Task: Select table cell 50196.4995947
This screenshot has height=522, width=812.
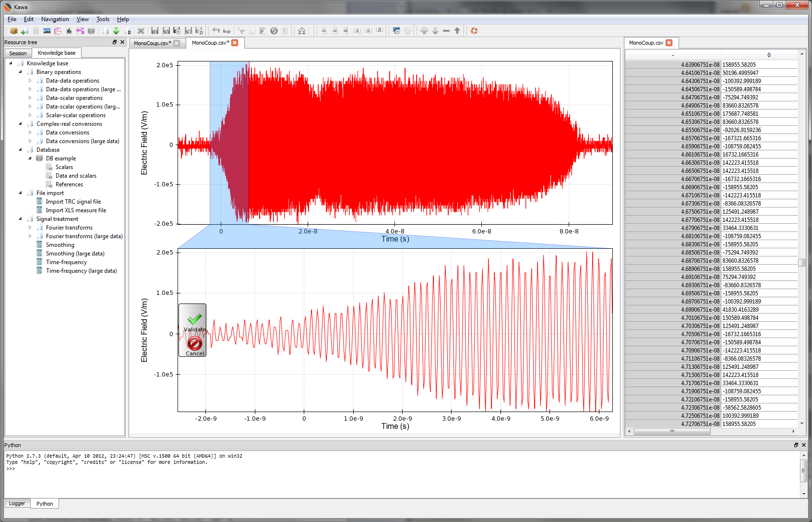Action: (759, 73)
